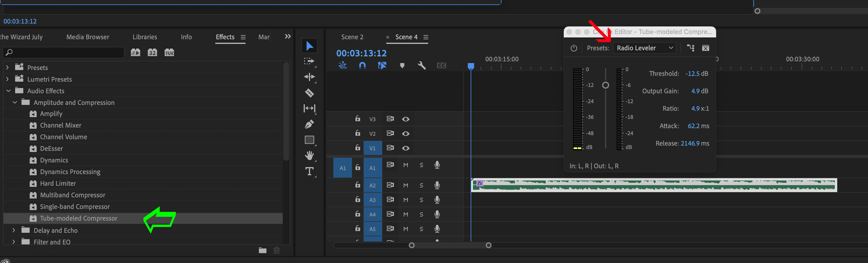Switch to the Media Browser tab
868x263 pixels.
pyautogui.click(x=88, y=37)
